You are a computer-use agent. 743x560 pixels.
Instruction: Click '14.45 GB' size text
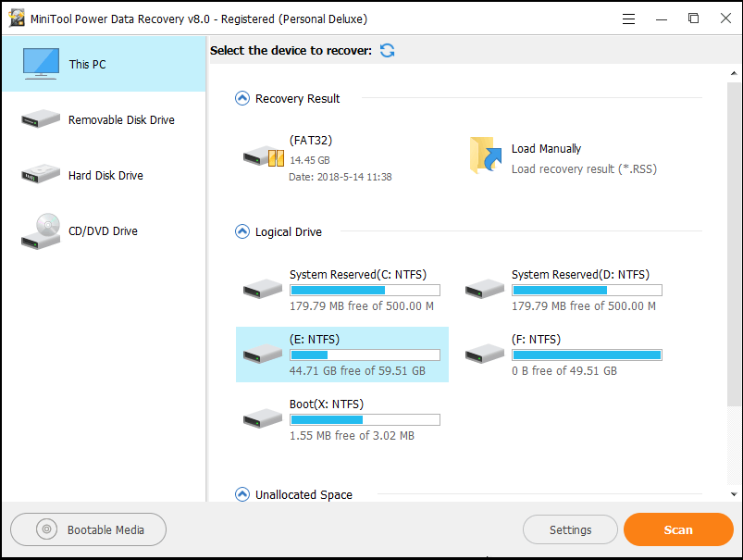tap(309, 160)
